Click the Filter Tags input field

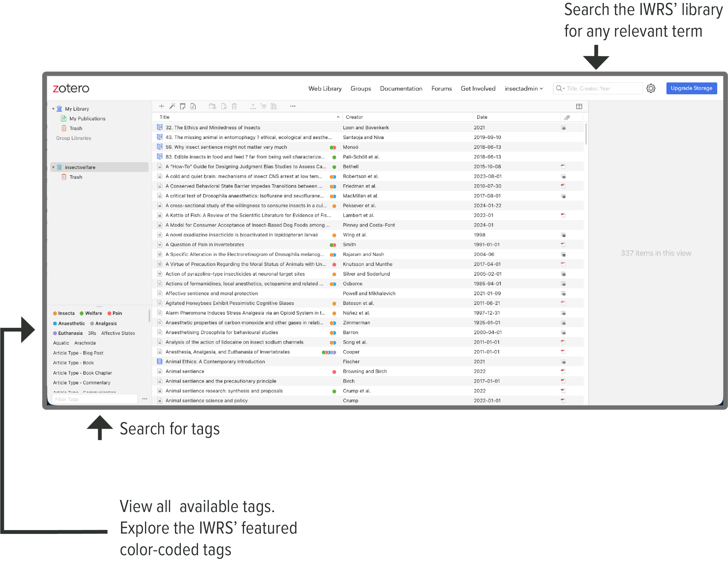coord(95,399)
